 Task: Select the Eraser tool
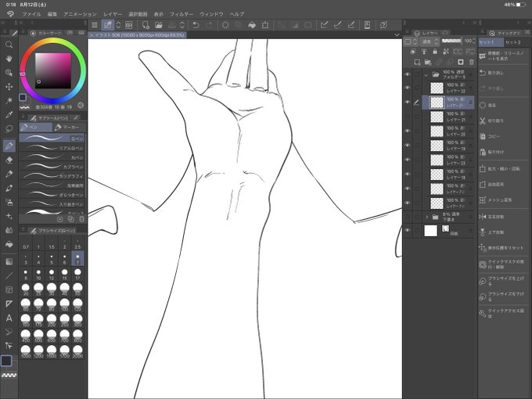click(9, 160)
